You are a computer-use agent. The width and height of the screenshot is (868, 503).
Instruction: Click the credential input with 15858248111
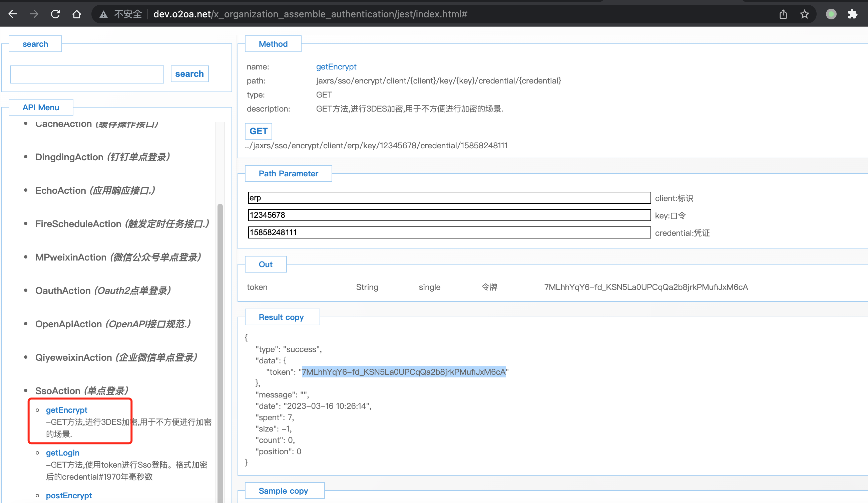pos(449,232)
